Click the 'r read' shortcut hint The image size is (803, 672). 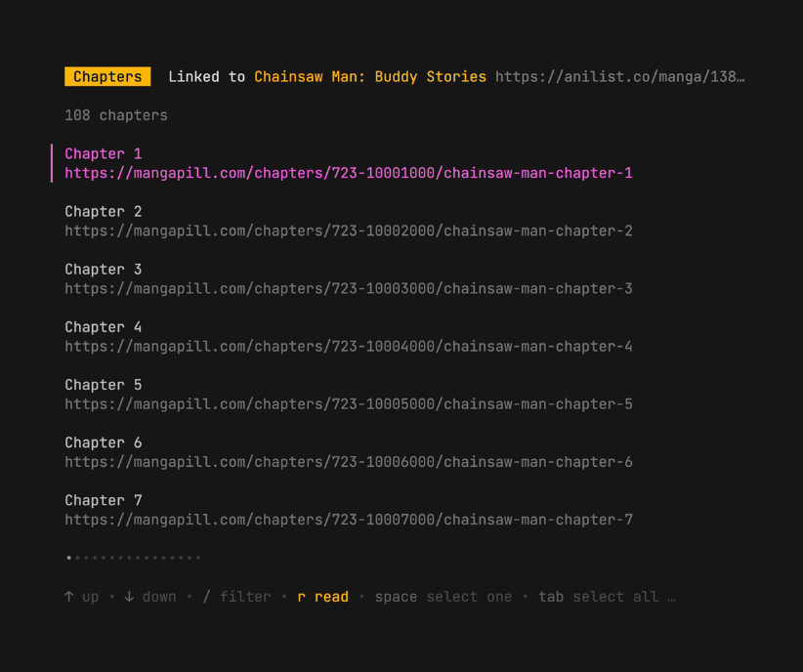tap(323, 597)
